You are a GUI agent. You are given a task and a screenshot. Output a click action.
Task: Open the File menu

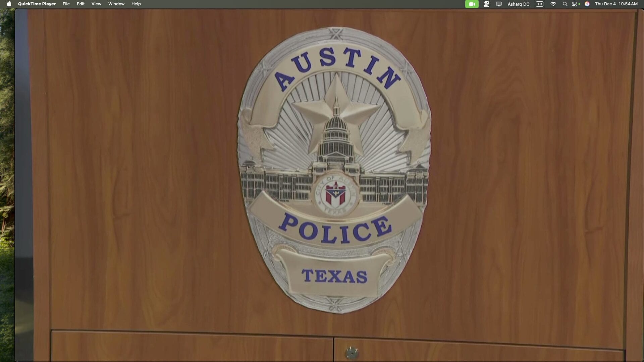[66, 4]
